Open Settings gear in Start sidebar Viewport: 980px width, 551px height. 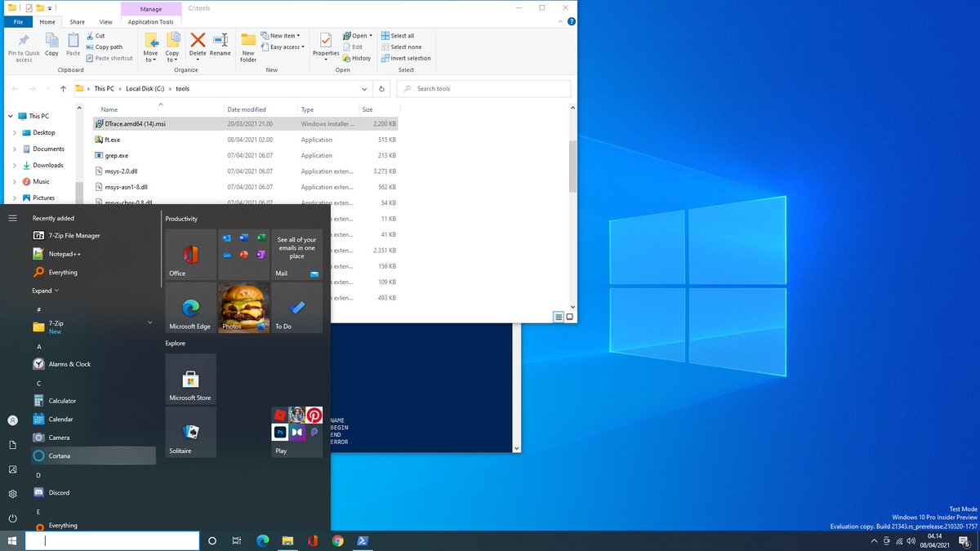pos(12,494)
